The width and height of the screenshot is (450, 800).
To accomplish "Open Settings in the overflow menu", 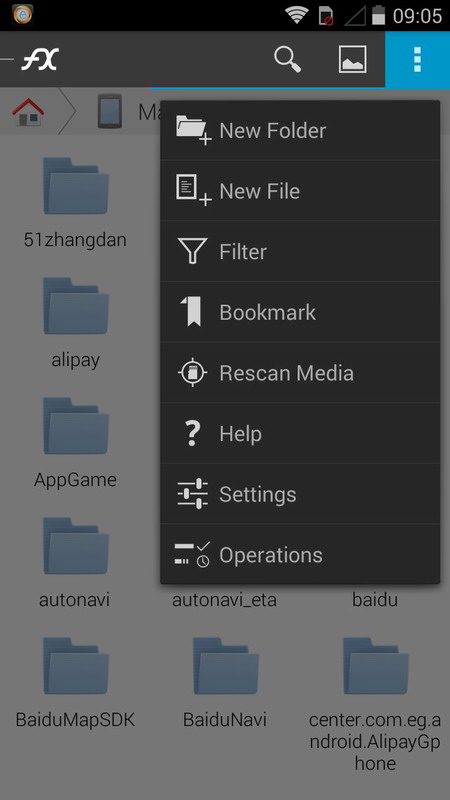I will pyautogui.click(x=300, y=494).
